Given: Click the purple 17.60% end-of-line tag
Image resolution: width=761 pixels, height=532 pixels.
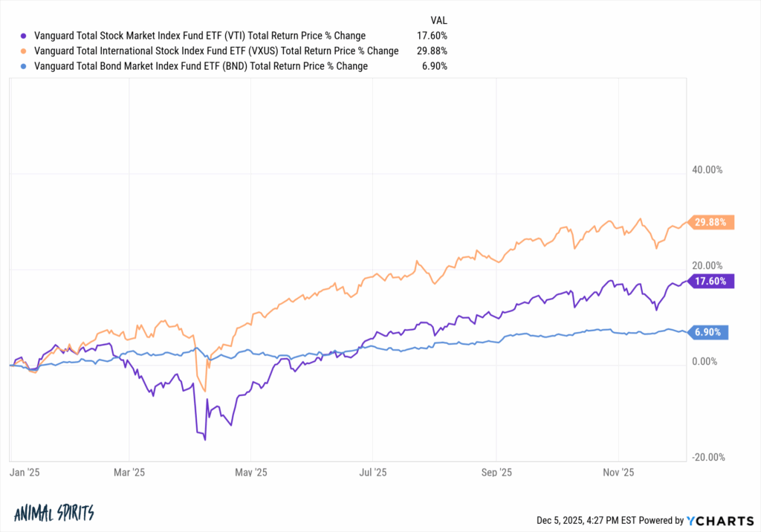Looking at the screenshot, I should coord(713,281).
